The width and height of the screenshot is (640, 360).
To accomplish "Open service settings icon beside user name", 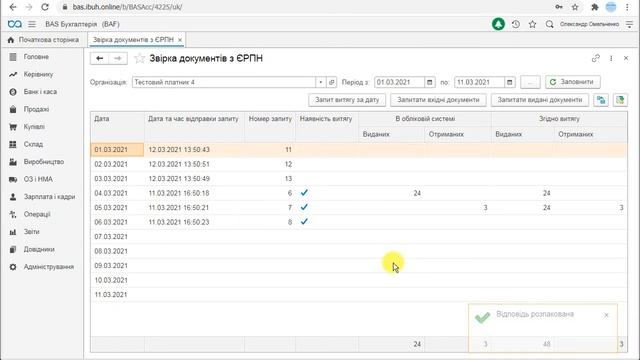I will coord(629,24).
